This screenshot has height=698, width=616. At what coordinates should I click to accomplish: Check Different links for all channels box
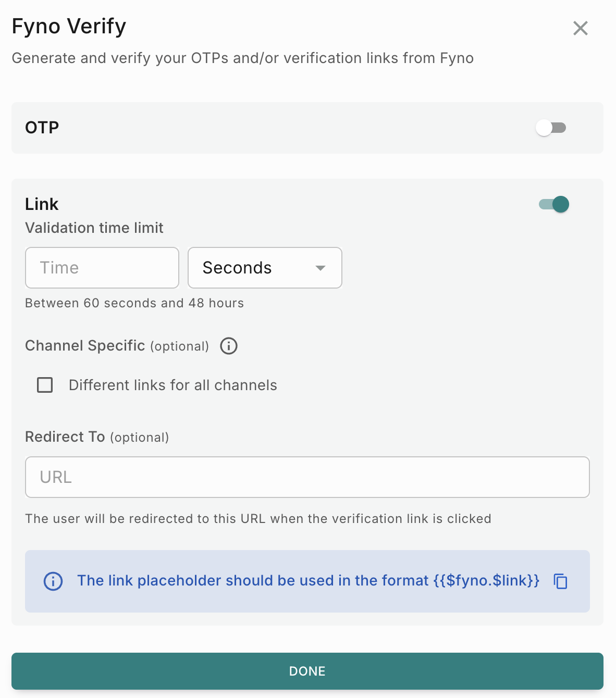tap(45, 385)
